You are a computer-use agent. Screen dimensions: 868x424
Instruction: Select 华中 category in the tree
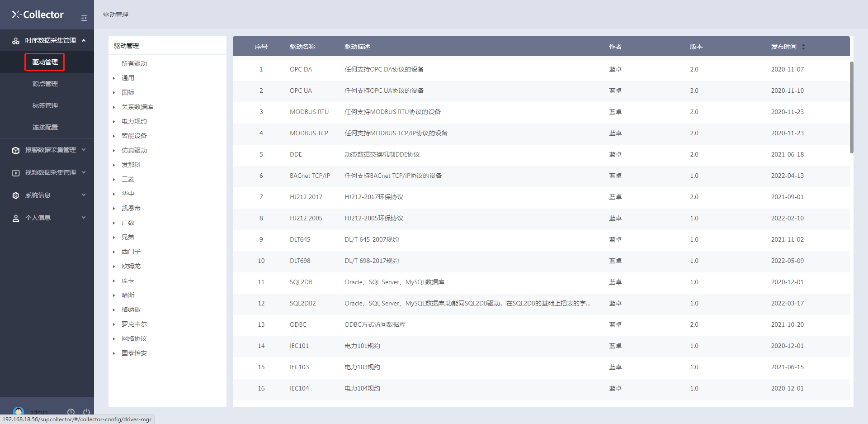128,194
